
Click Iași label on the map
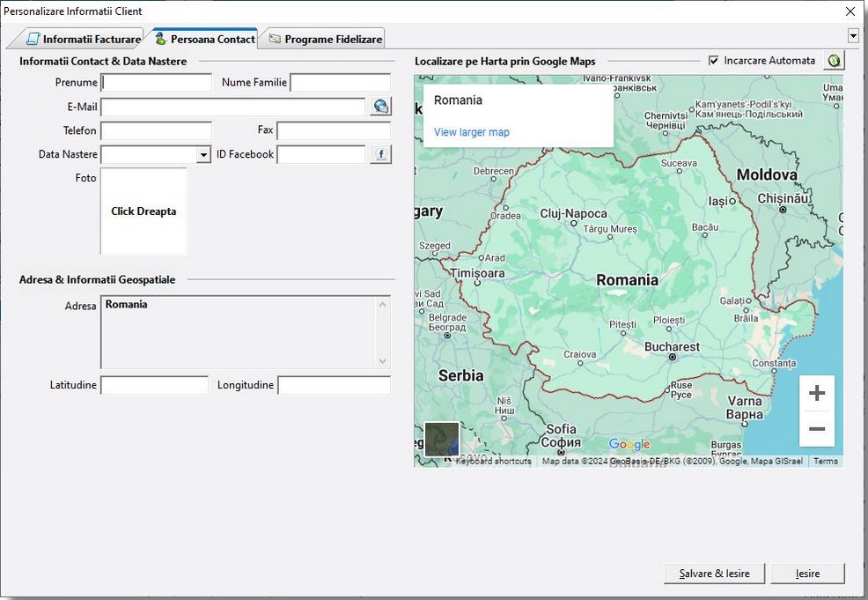click(x=718, y=201)
